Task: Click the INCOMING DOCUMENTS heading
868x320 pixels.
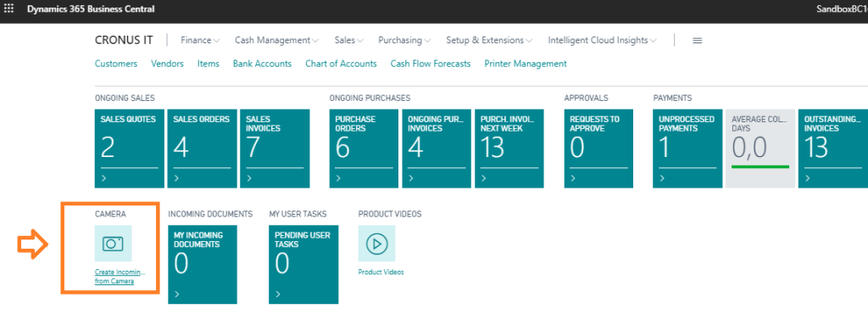Action: (x=210, y=214)
